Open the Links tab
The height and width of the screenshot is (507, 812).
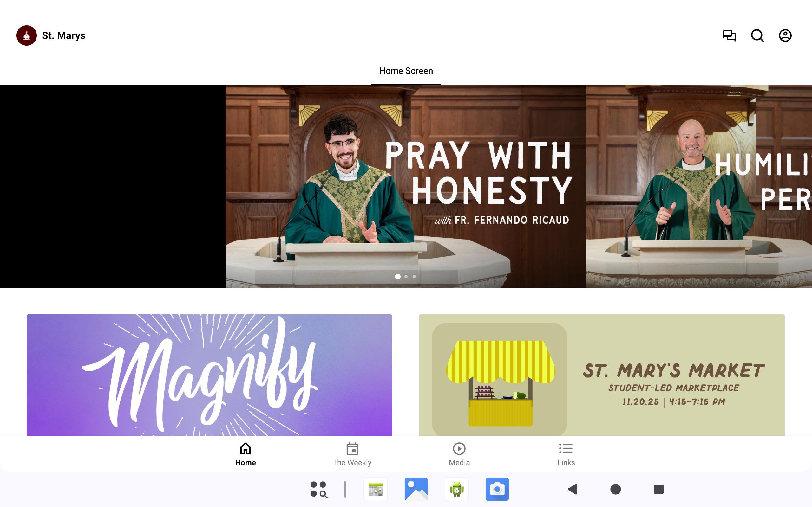(x=566, y=454)
